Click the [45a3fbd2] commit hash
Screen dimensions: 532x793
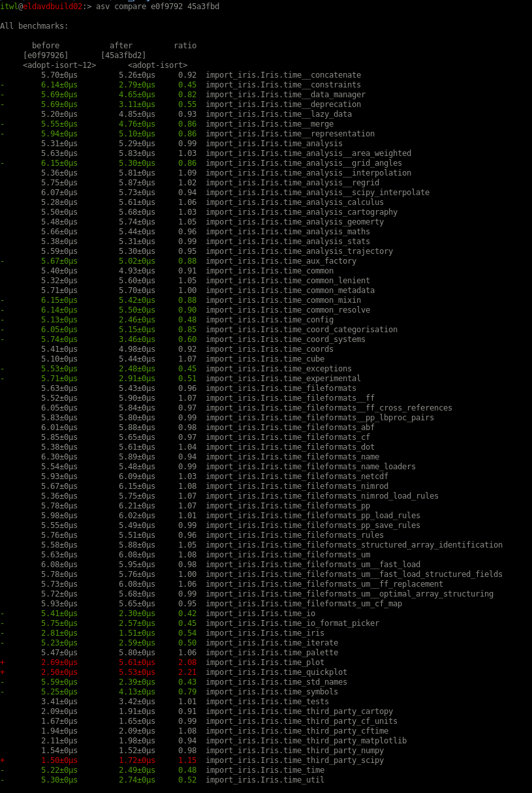[x=123, y=55]
